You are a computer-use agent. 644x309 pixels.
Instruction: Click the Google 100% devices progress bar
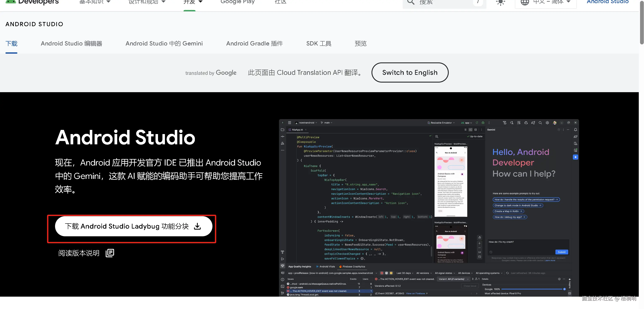(x=532, y=289)
